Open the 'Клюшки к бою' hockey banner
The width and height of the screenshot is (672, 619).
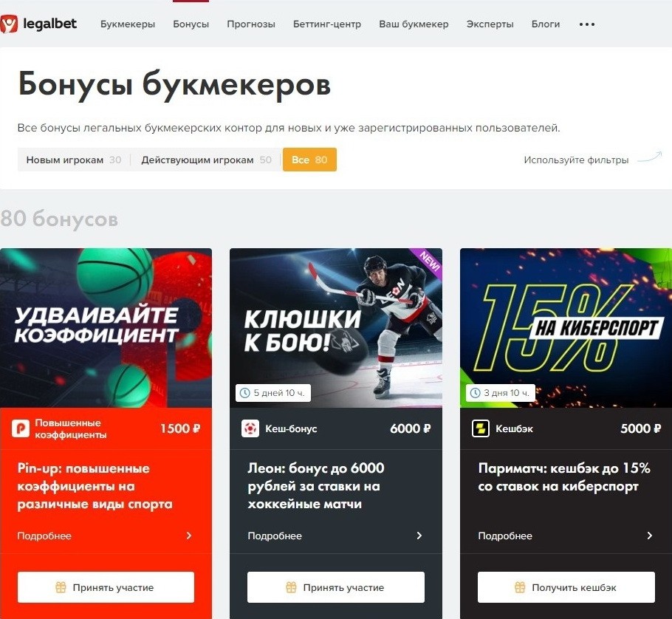(336, 328)
